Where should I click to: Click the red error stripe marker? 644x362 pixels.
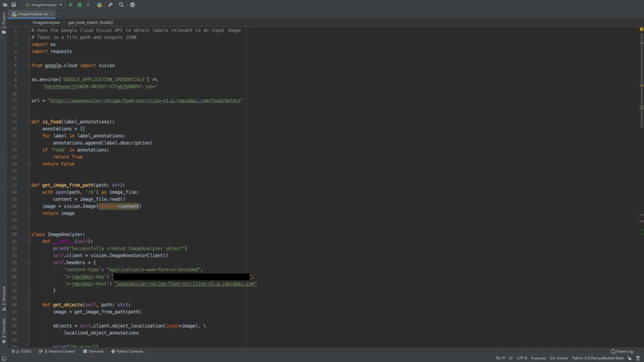tap(641, 221)
